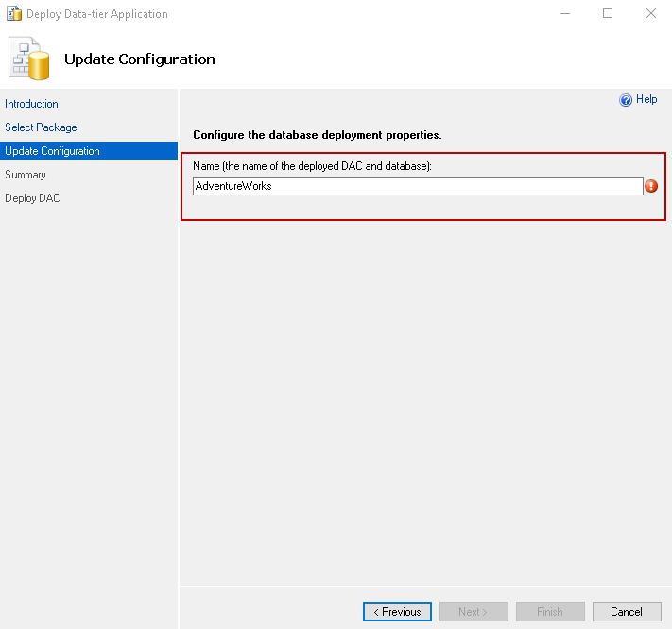Select the Deploy DAC step
This screenshot has height=629, width=672.
[31, 198]
